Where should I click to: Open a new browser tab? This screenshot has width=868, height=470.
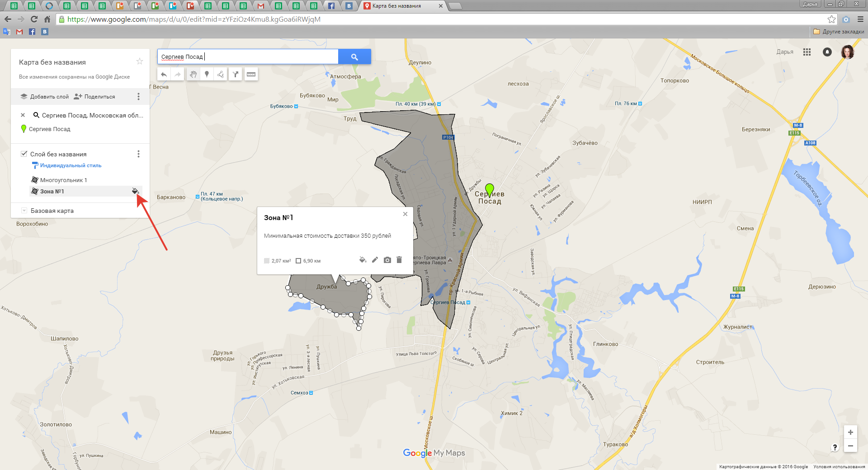click(455, 6)
